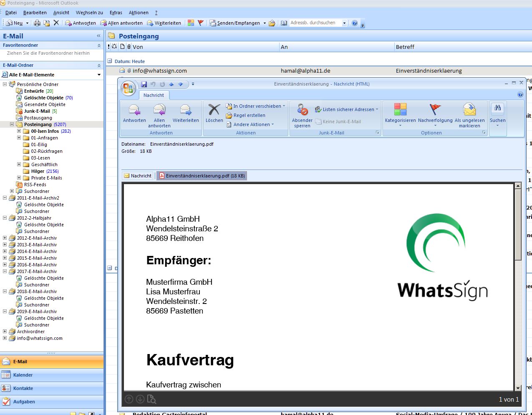Collapse the Favoritenordner section chevron
The height and width of the screenshot is (415, 532).
(x=99, y=45)
